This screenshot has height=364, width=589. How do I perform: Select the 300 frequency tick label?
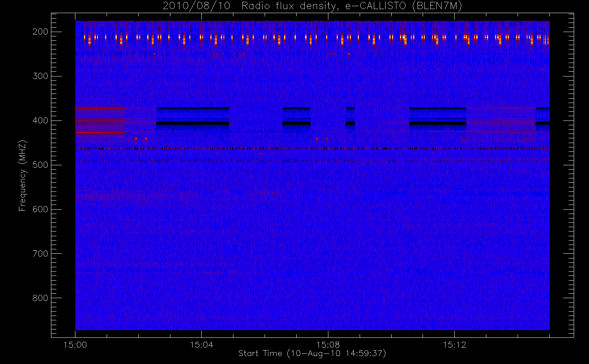(40, 76)
